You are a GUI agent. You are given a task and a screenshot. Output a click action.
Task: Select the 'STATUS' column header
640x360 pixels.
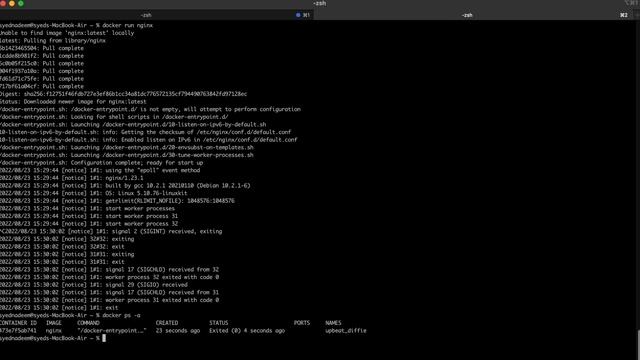[219, 323]
